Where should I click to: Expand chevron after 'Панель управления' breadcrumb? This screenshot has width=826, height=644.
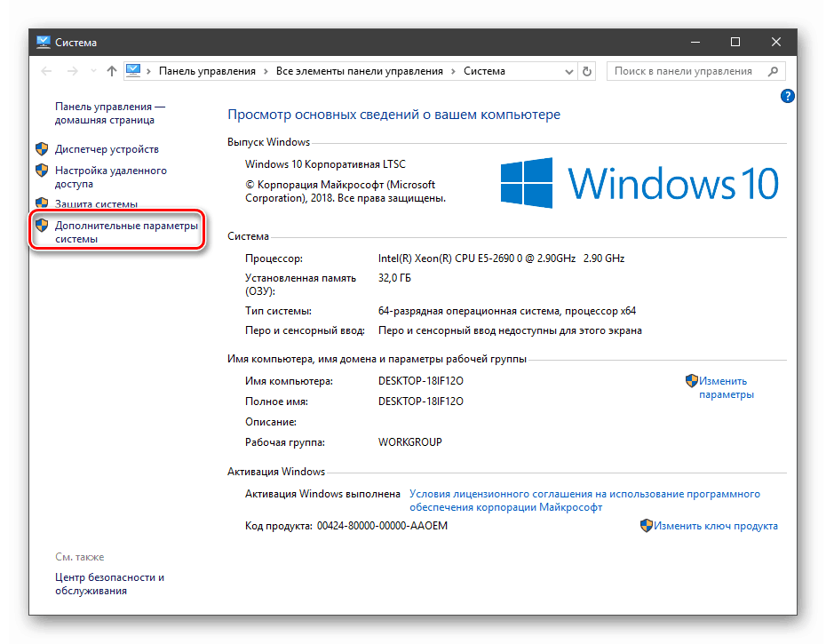click(x=266, y=71)
